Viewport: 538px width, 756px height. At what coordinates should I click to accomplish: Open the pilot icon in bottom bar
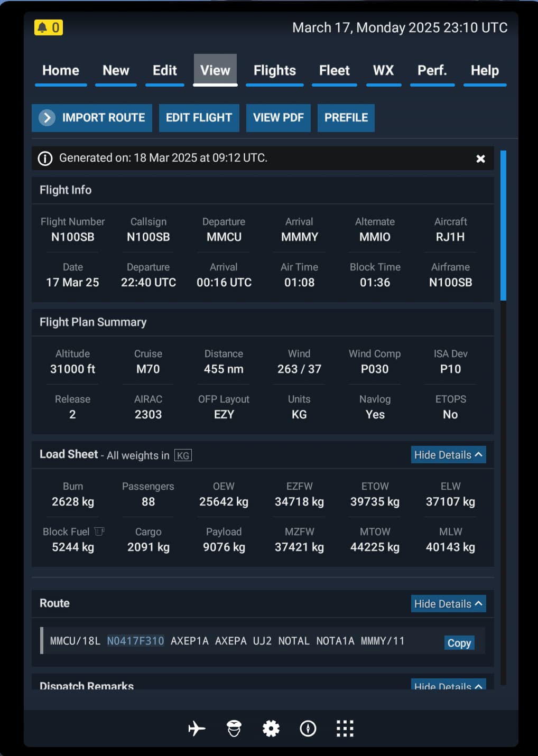pyautogui.click(x=234, y=729)
